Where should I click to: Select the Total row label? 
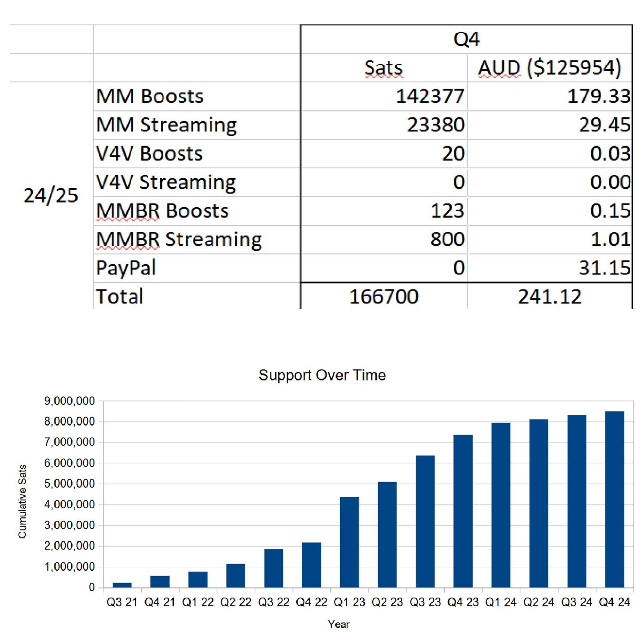click(197, 296)
